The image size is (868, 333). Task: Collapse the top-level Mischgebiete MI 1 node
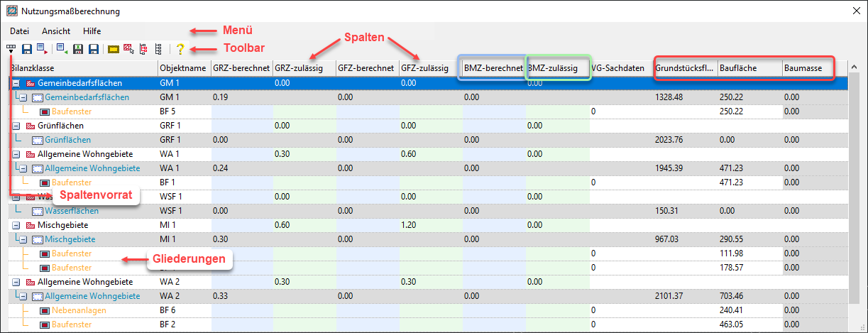16,225
